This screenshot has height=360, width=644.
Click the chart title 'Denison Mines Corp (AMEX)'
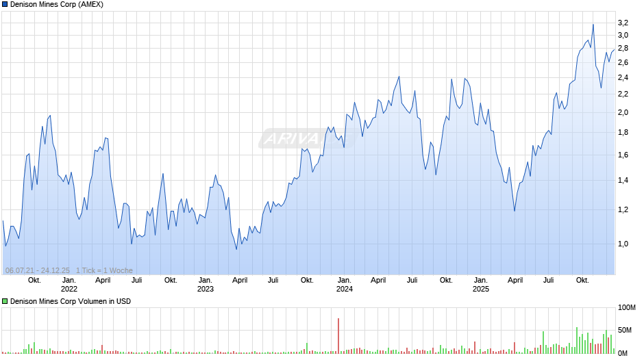click(57, 5)
